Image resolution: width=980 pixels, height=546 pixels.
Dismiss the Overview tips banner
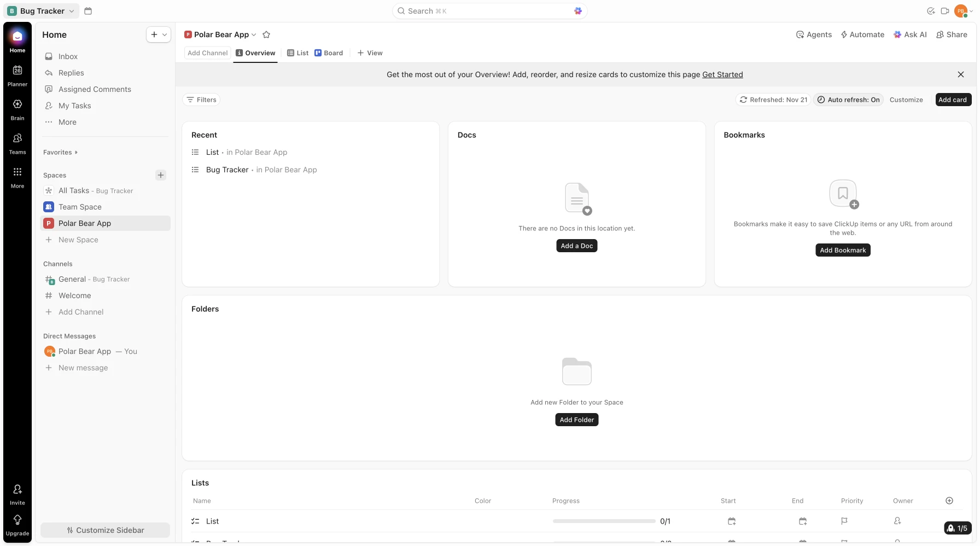tap(961, 74)
